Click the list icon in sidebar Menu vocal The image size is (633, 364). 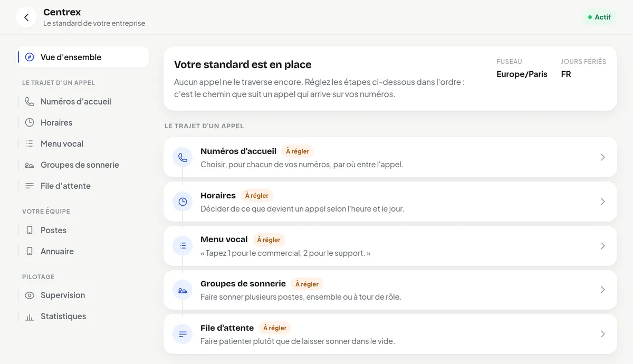pos(30,143)
